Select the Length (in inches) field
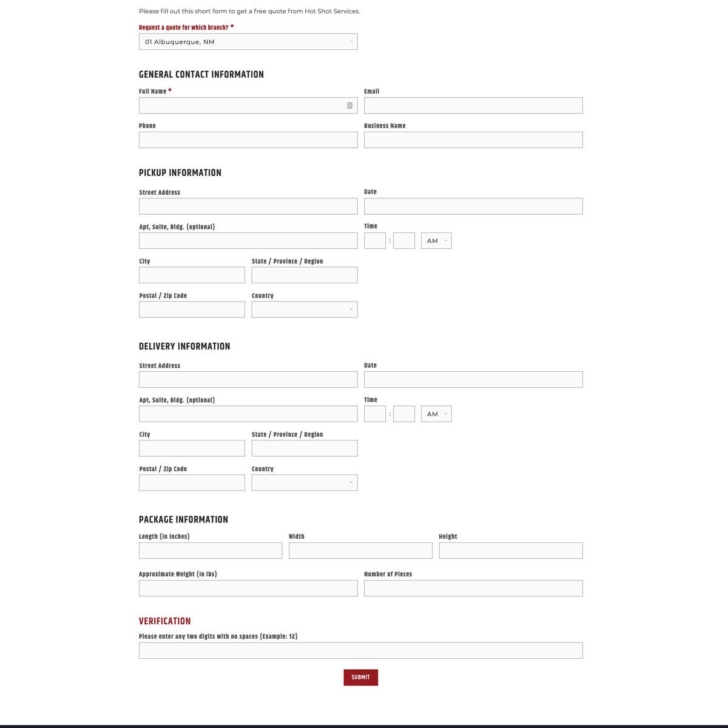 (211, 550)
